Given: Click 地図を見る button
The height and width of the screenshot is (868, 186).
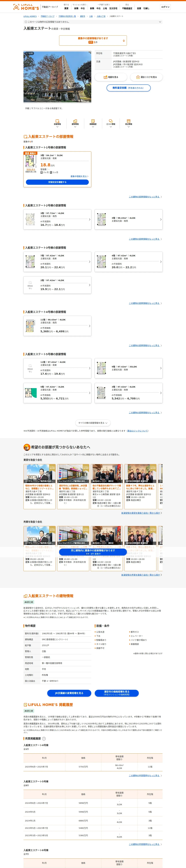Looking at the screenshot, I should 111,77.
